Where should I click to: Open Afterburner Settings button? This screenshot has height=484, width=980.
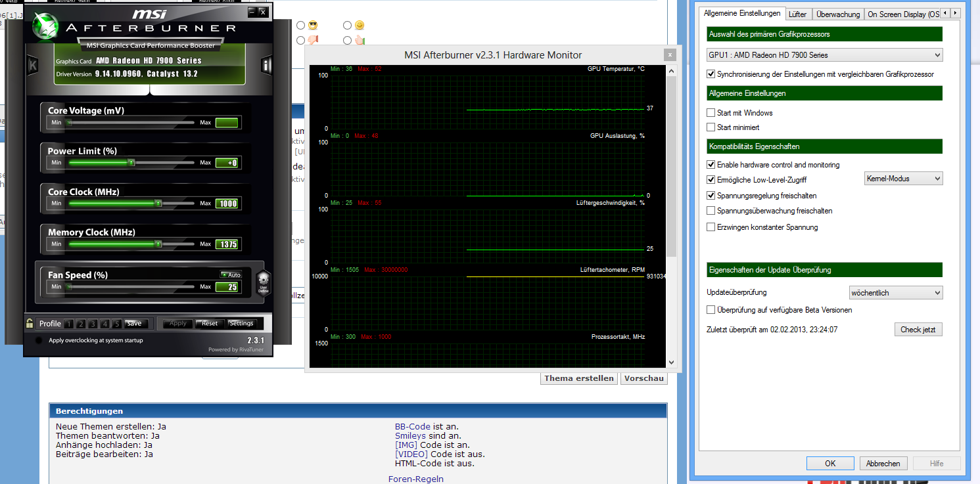point(241,324)
